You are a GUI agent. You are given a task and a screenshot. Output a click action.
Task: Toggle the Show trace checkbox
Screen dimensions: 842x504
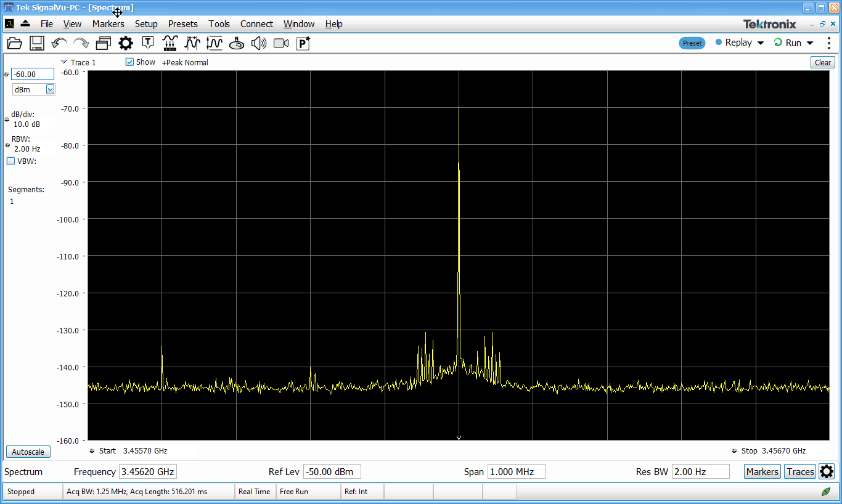129,62
